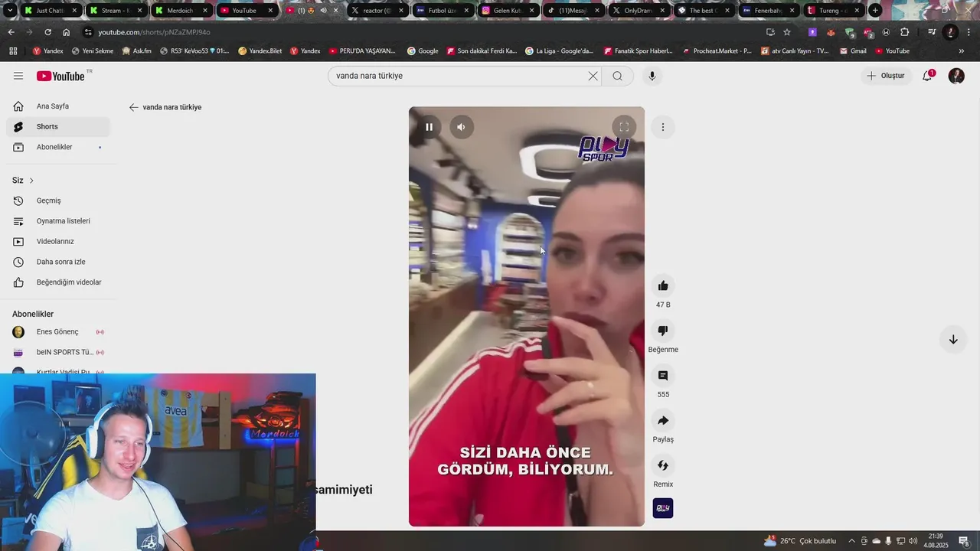This screenshot has width=980, height=551.
Task: Remix this short
Action: point(663,465)
